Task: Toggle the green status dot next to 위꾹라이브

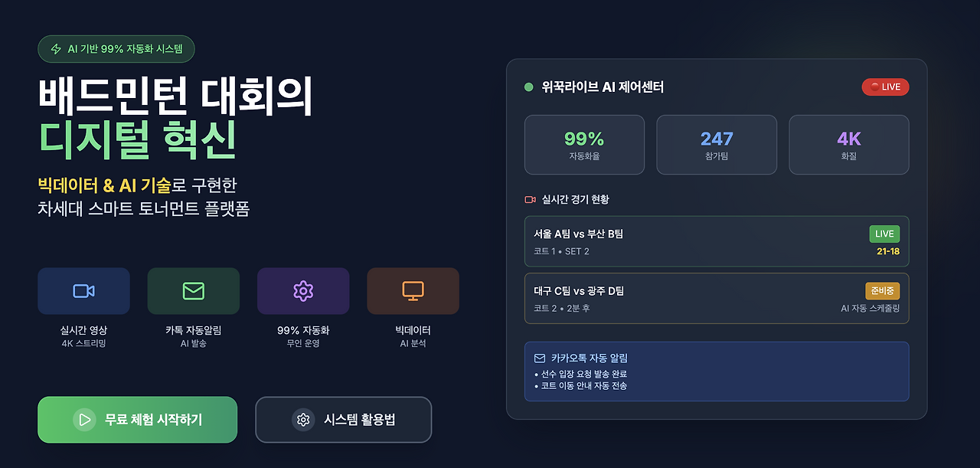Action: 526,87
